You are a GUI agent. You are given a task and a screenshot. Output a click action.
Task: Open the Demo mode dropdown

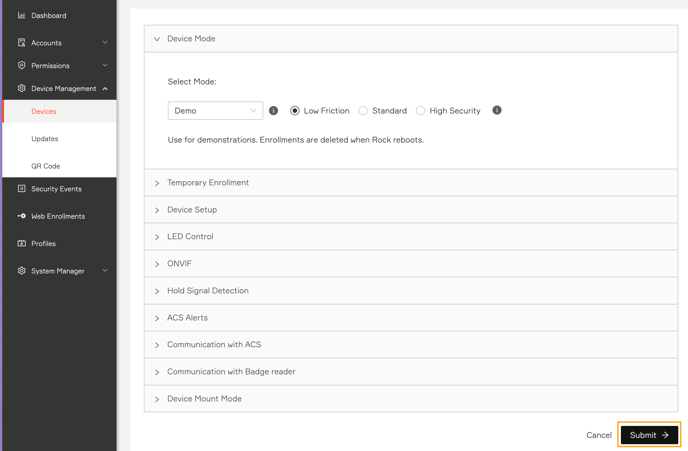tap(215, 111)
